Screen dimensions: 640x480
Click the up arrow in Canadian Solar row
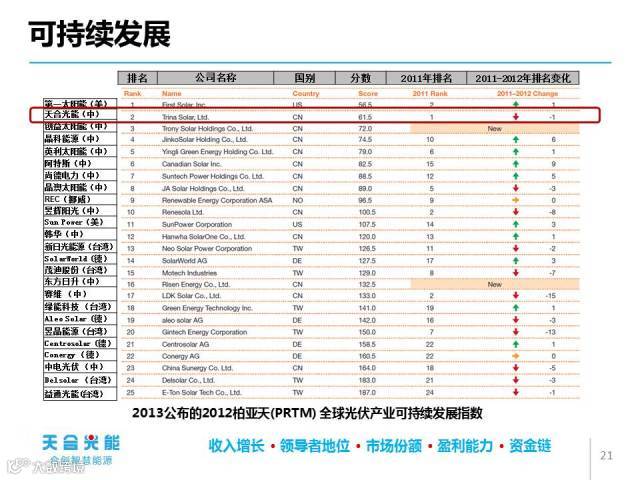coord(516,164)
